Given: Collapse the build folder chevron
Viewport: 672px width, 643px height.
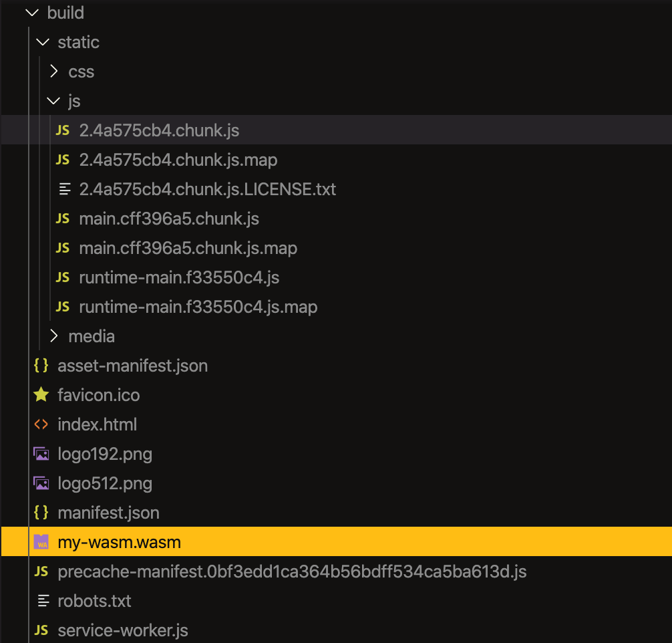Looking at the screenshot, I should [32, 13].
